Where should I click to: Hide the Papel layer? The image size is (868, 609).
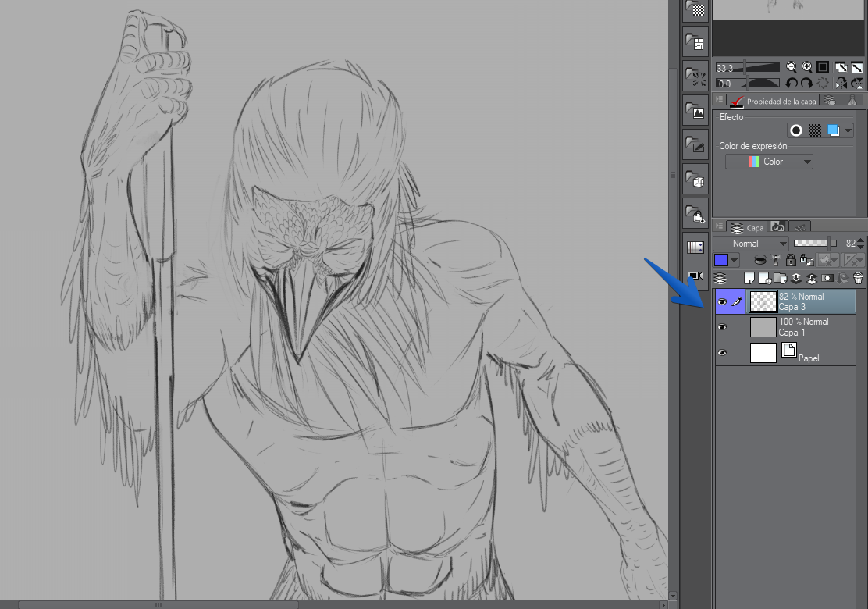pyautogui.click(x=722, y=353)
